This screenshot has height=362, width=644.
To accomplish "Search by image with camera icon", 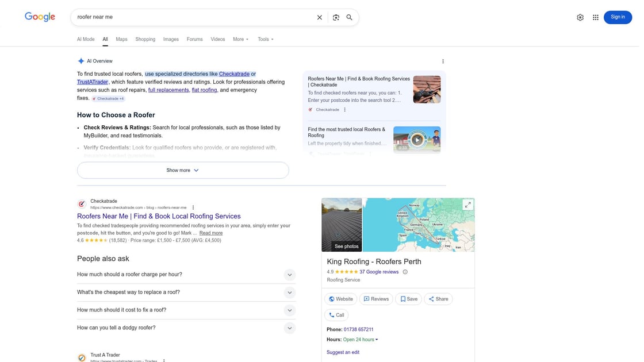I will click(336, 17).
